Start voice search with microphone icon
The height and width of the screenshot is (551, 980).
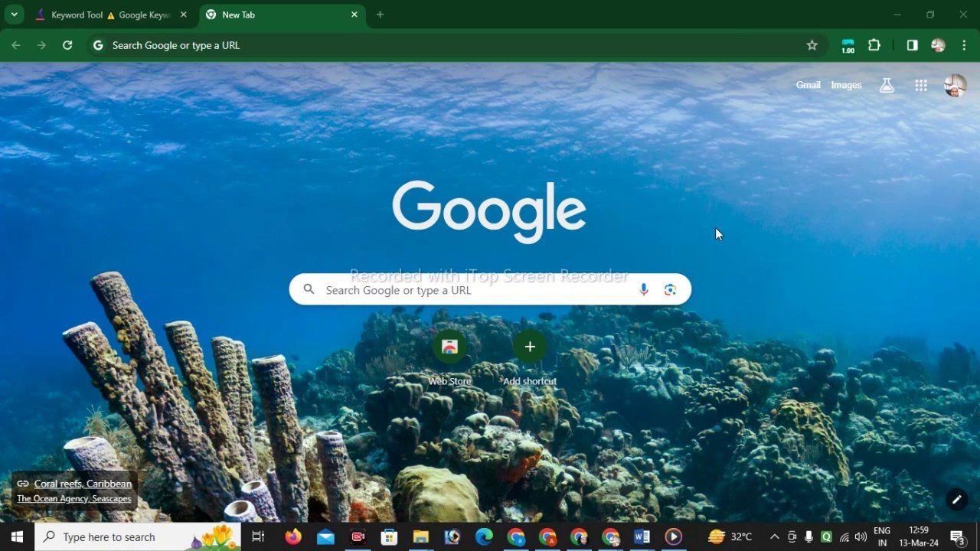click(x=643, y=289)
